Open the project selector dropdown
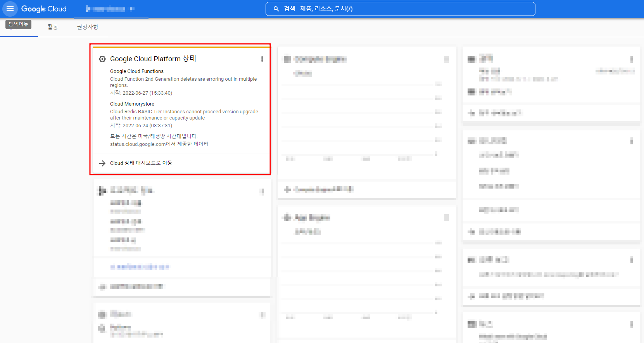 [110, 9]
